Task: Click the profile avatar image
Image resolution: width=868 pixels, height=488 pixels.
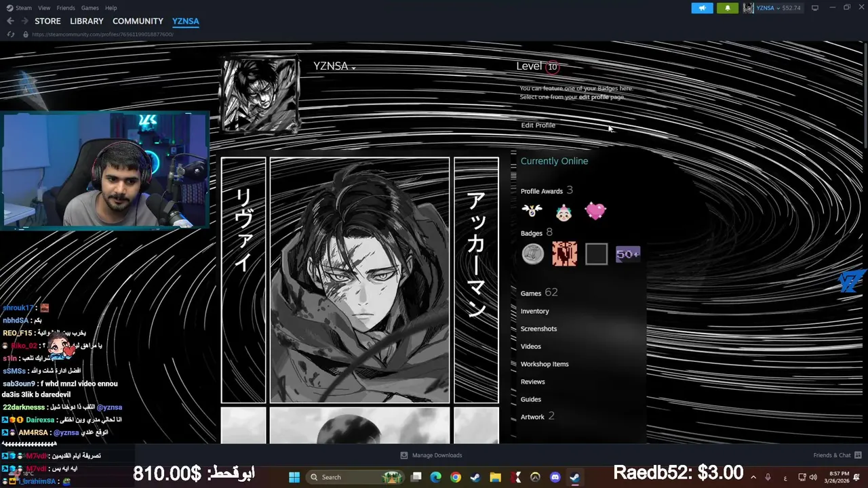Action: (260, 94)
